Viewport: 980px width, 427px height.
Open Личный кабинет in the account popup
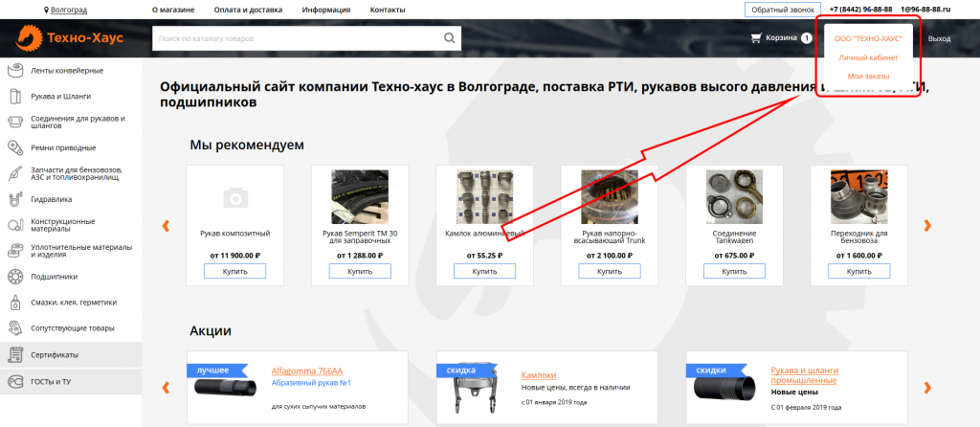point(868,57)
